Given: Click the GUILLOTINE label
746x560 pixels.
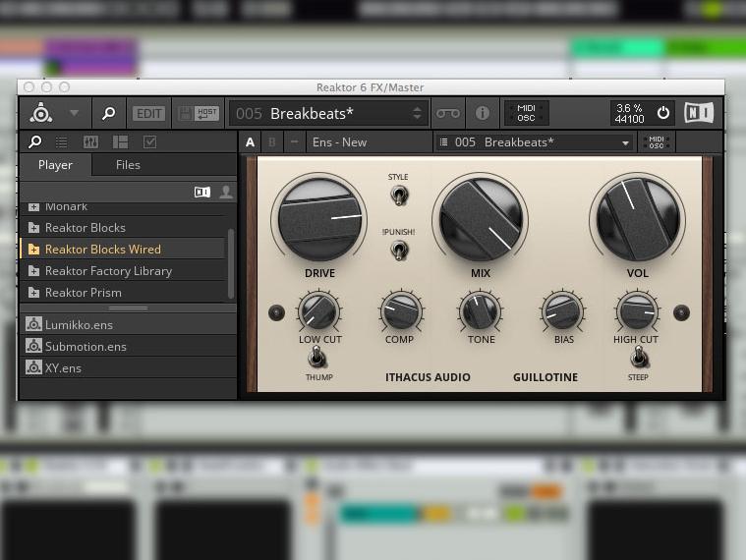Looking at the screenshot, I should [545, 377].
